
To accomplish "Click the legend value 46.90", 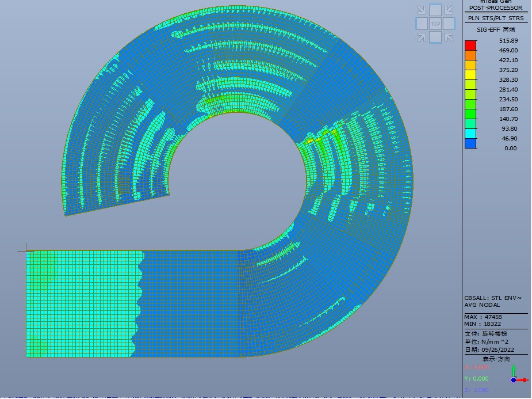I will (x=510, y=139).
